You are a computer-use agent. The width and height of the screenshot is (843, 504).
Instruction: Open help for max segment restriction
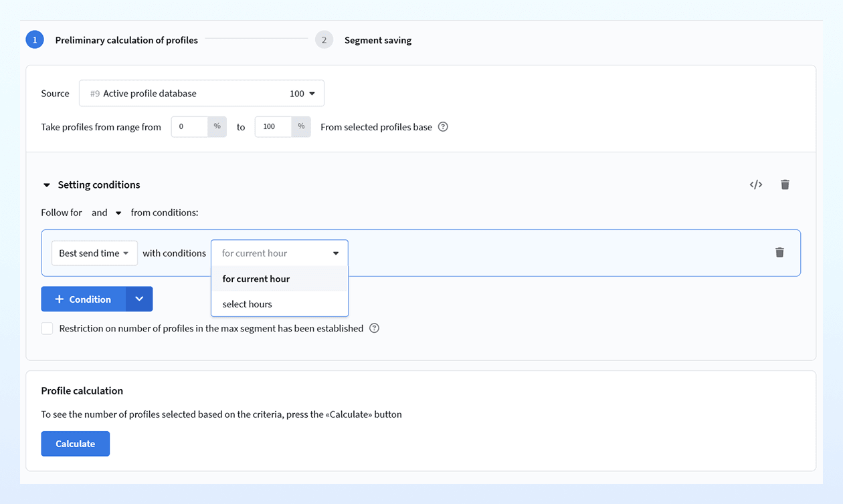point(375,328)
